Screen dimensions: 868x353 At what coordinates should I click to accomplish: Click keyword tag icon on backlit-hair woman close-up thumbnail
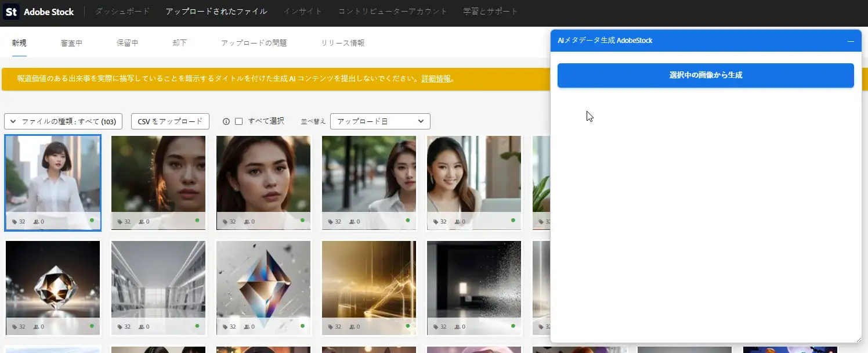120,221
